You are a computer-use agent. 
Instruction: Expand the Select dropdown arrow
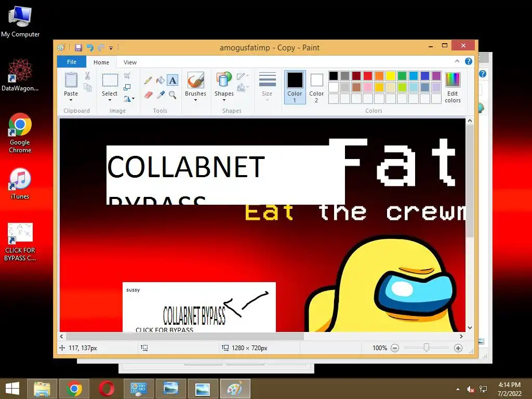coord(110,100)
